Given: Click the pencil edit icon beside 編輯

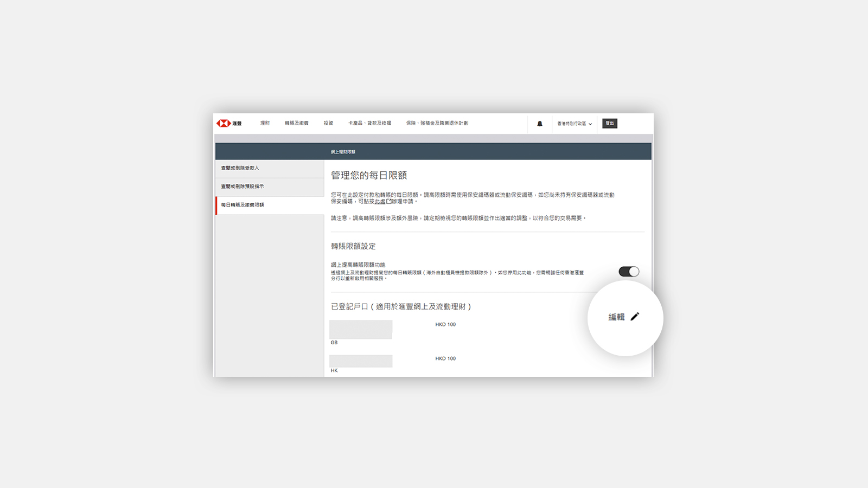Looking at the screenshot, I should tap(635, 317).
